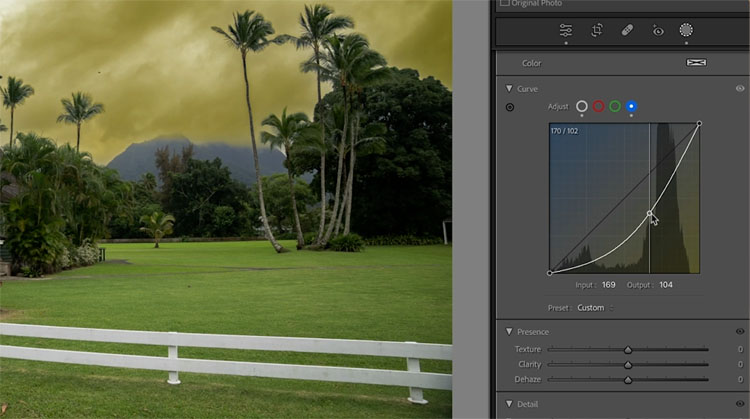Select the Crop overlay tool
This screenshot has width=750, height=419.
596,30
